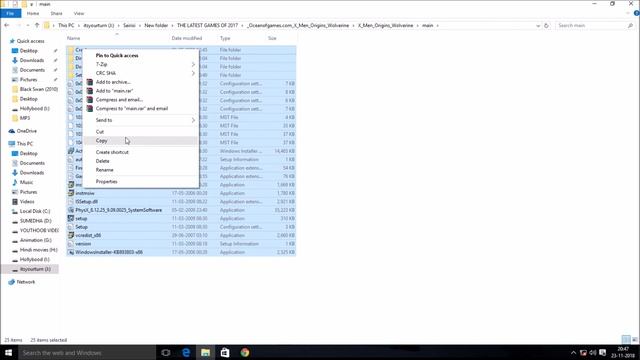Open Downloads under Quick access
The image size is (640, 360).
[x=32, y=60]
